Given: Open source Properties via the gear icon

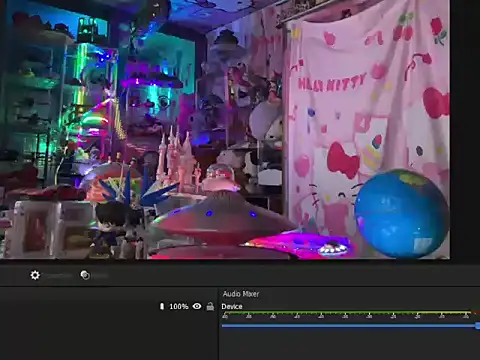Looking at the screenshot, I should click(x=35, y=275).
